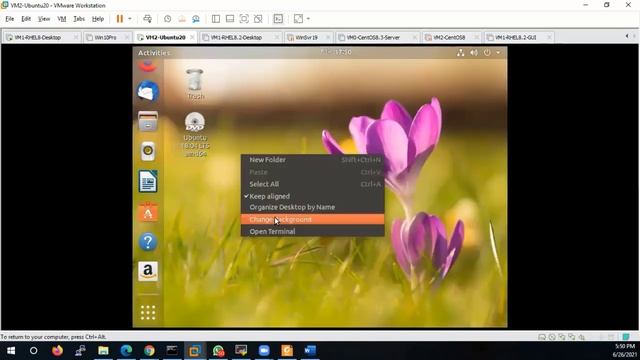This screenshot has width=640, height=360.
Task: Choose New Folder in the context menu
Action: [312, 160]
